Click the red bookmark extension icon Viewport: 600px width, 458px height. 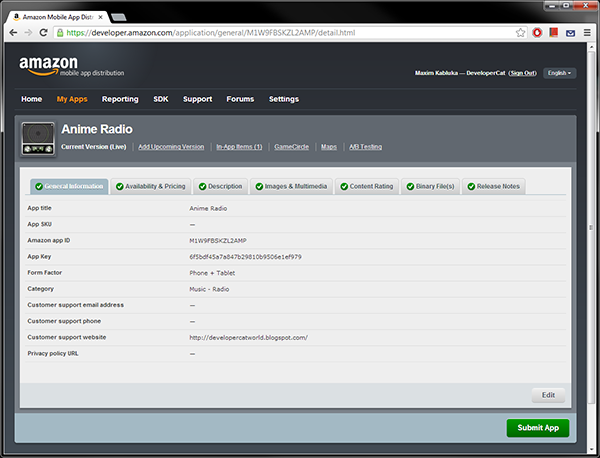(x=553, y=33)
